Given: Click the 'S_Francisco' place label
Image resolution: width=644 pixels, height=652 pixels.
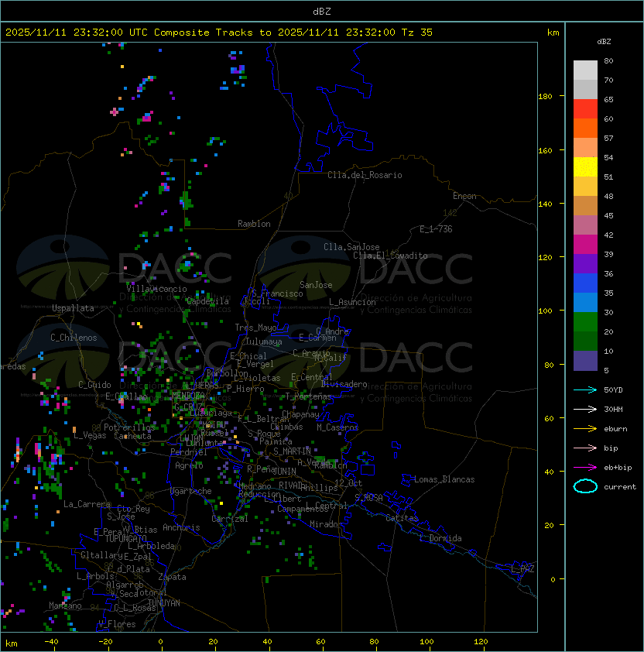Looking at the screenshot, I should click(278, 293).
